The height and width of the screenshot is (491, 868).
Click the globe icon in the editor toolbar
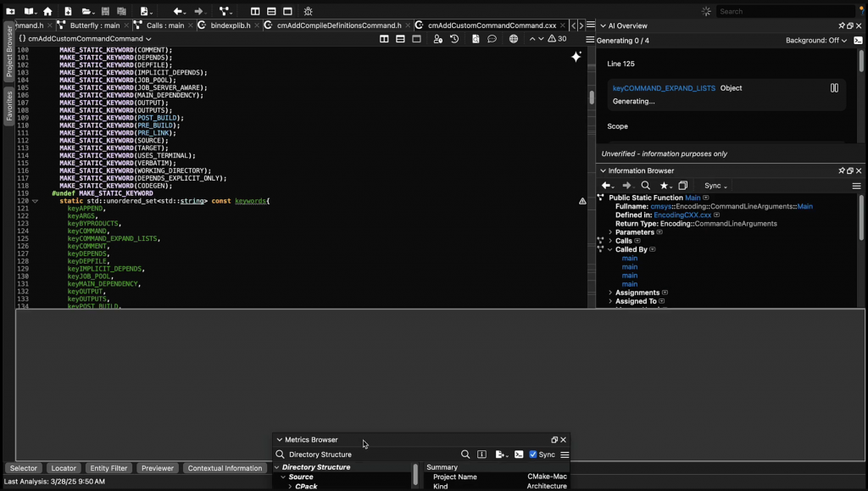click(x=514, y=39)
